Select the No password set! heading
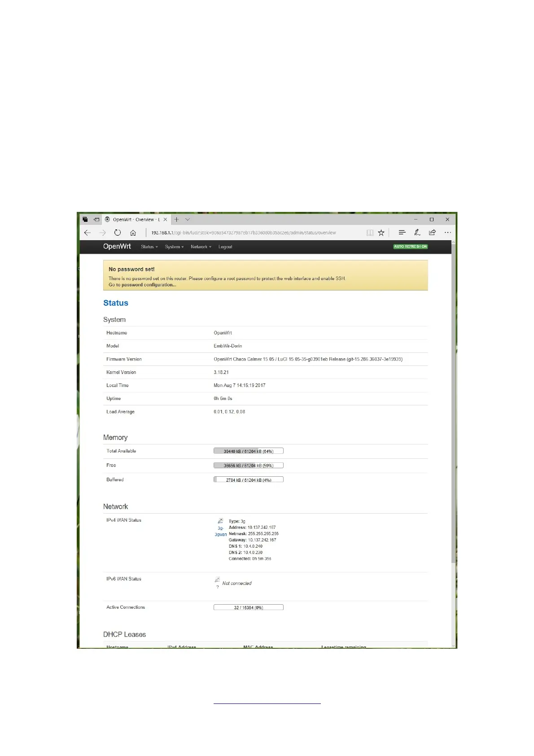The image size is (534, 756). (131, 269)
